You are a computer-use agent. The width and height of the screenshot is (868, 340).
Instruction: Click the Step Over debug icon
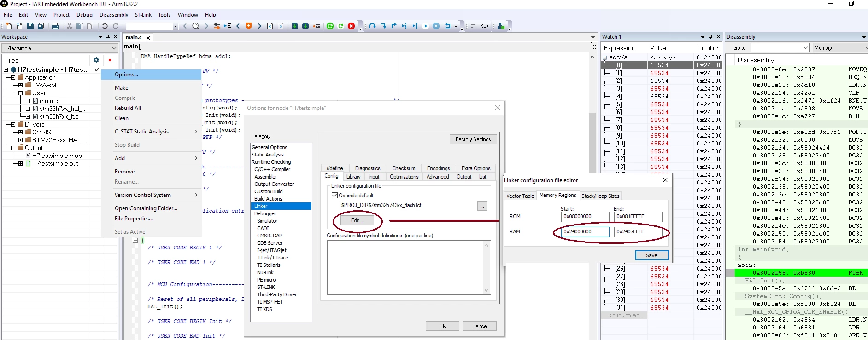(372, 26)
